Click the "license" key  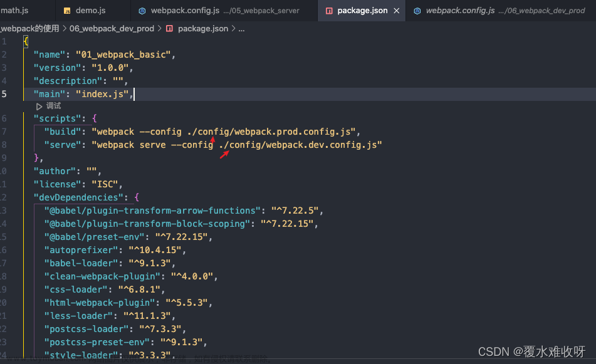[x=58, y=184]
